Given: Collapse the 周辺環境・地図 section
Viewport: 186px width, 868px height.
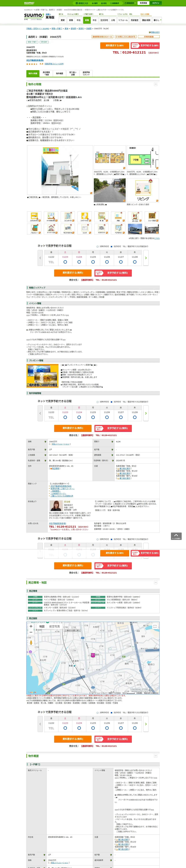Looking at the screenshot, I should (x=156, y=582).
